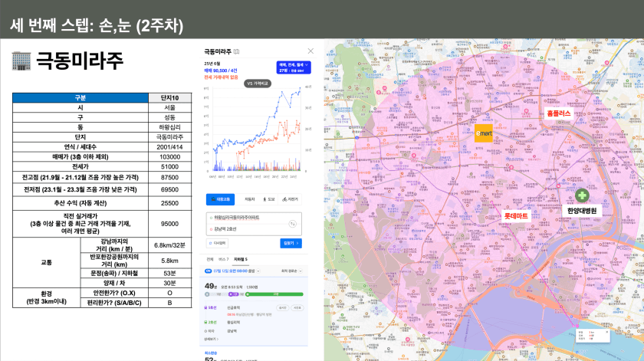Viewport: 644px width, 361px height.
Task: Click the price history chart
Action: (x=258, y=130)
